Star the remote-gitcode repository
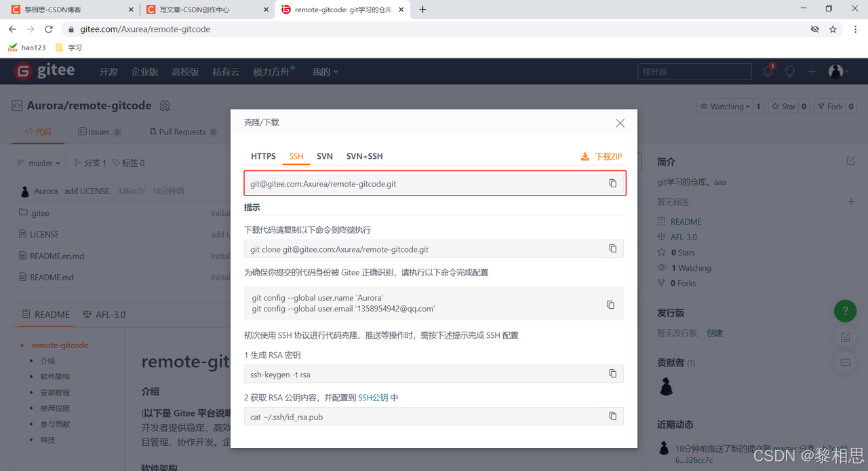Image resolution: width=868 pixels, height=471 pixels. coord(783,107)
